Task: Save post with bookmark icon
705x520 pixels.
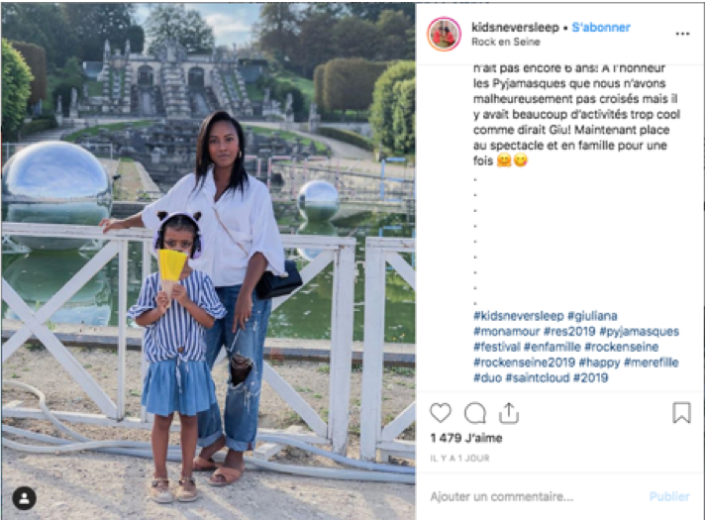Action: click(x=682, y=413)
